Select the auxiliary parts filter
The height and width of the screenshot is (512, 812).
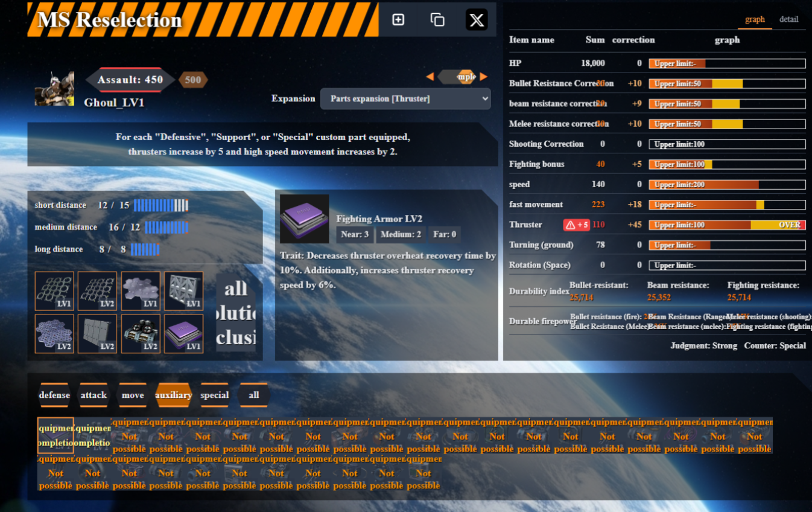click(x=173, y=395)
